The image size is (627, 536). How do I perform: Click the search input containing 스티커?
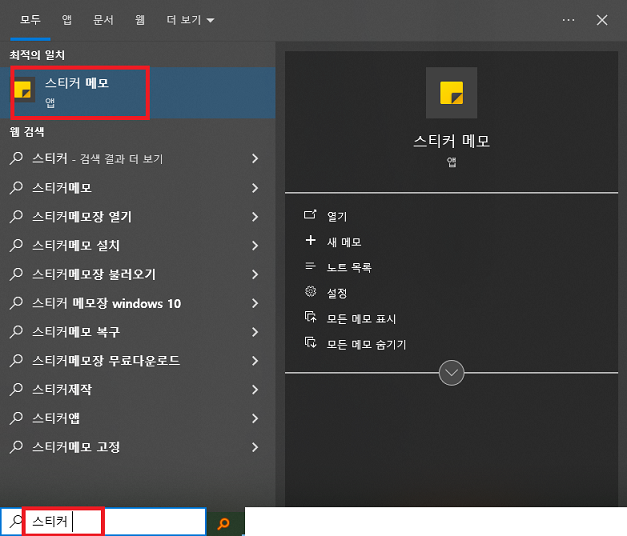115,521
